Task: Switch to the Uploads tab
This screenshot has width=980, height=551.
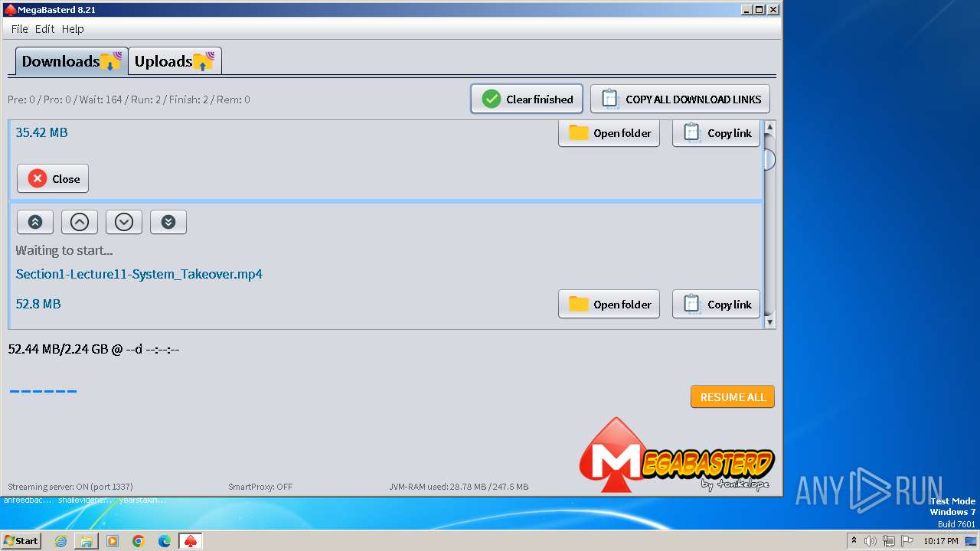Action: point(175,61)
